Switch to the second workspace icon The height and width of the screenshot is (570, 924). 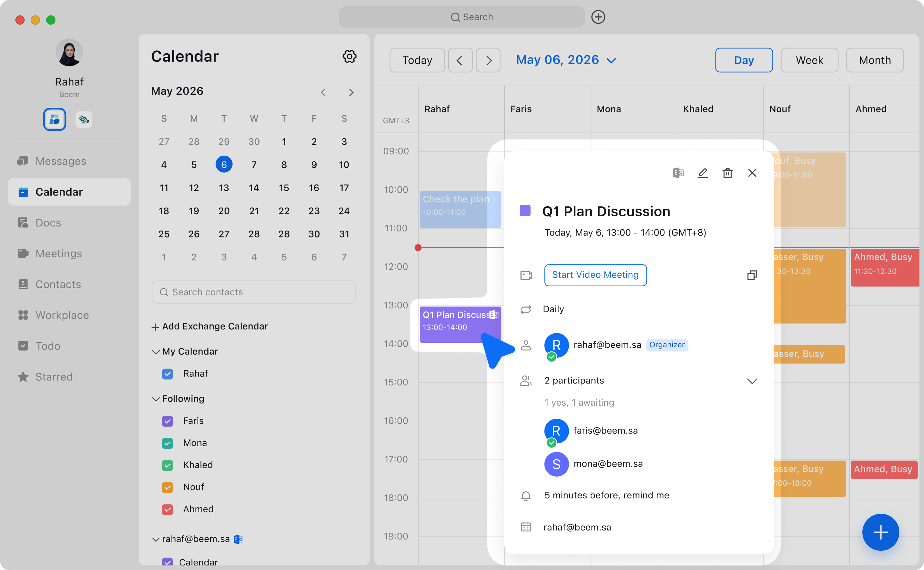tap(84, 119)
